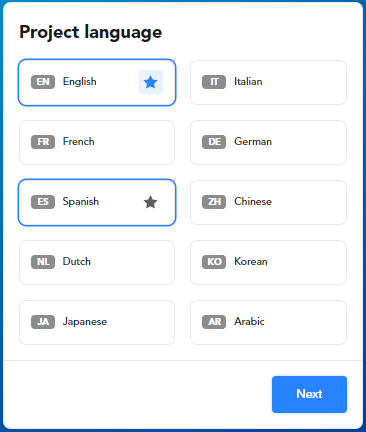Click the Next button
Viewport: 366px width, 432px height.
tap(309, 394)
